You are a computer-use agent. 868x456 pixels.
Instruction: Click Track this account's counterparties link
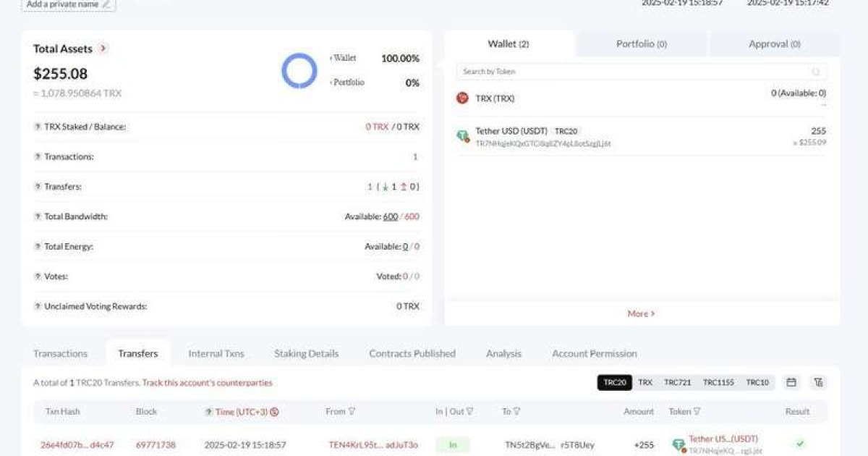(x=208, y=382)
